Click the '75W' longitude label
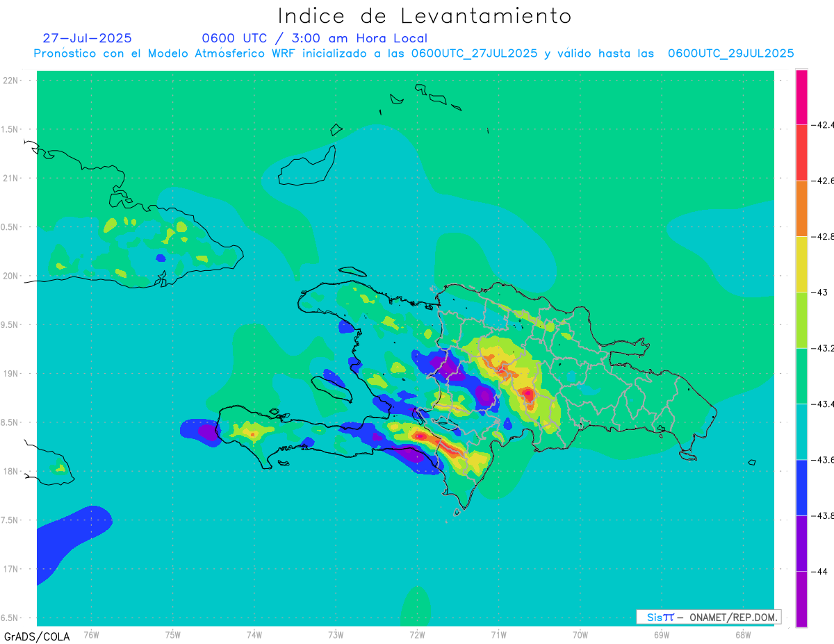Screen dimensions: 834x644 [x=173, y=635]
